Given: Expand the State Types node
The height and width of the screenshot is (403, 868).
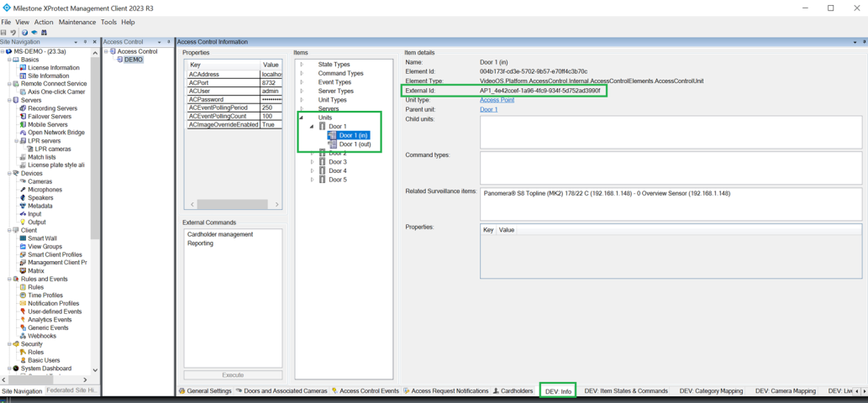Looking at the screenshot, I should [x=302, y=65].
